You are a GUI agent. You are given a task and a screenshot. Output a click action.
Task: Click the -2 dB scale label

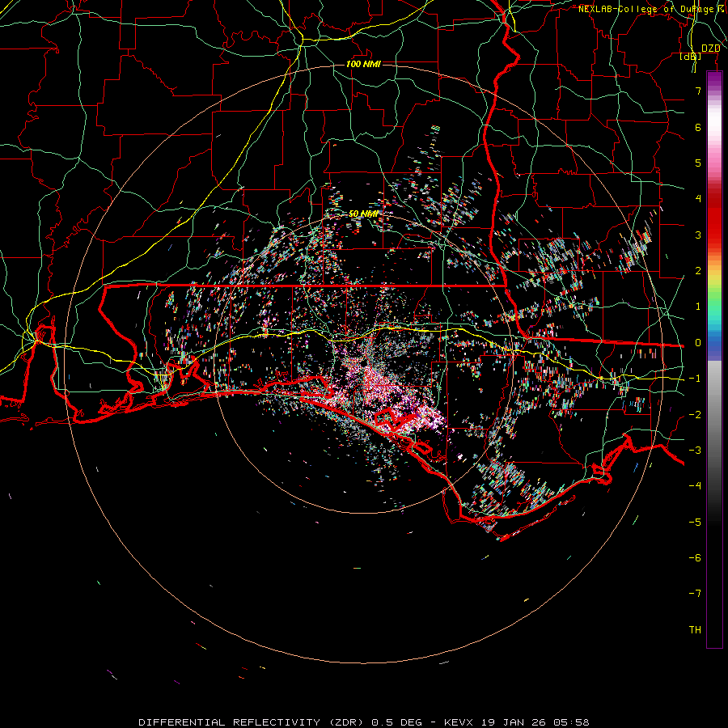tap(695, 415)
